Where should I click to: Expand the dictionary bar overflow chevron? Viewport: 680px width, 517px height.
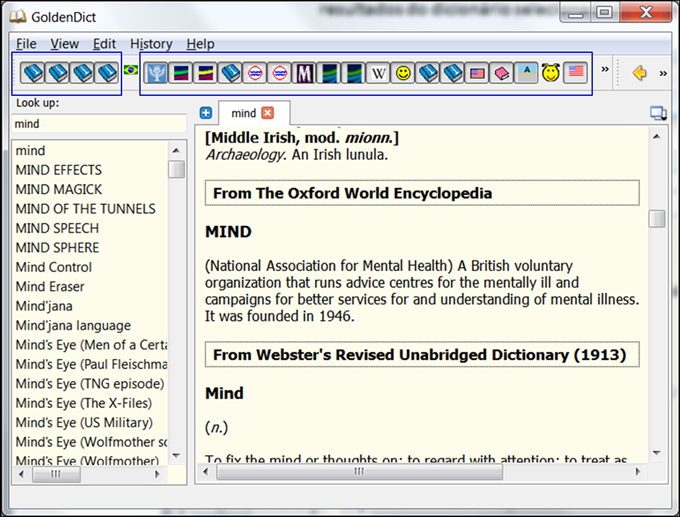[605, 69]
